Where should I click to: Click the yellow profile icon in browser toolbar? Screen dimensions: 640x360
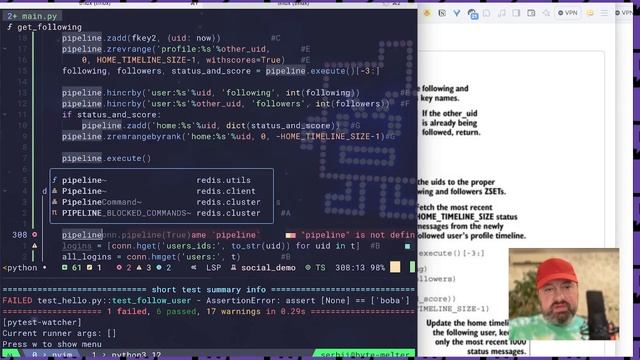[x=590, y=13]
